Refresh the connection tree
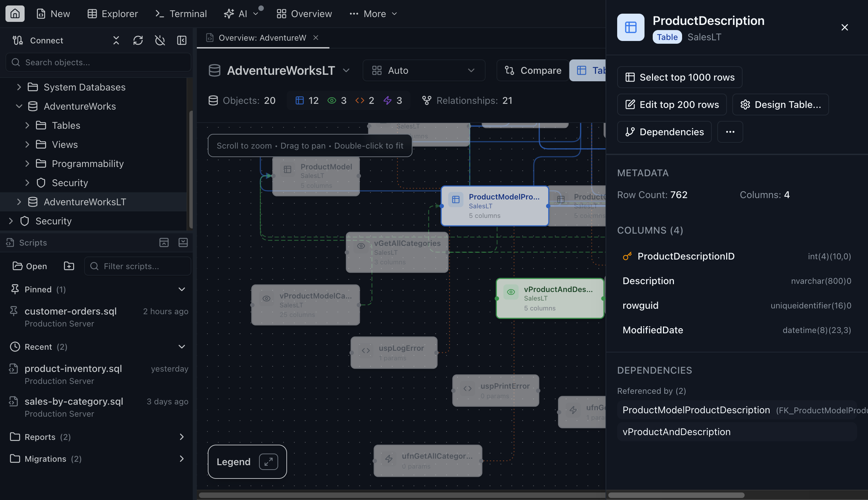 pyautogui.click(x=138, y=40)
